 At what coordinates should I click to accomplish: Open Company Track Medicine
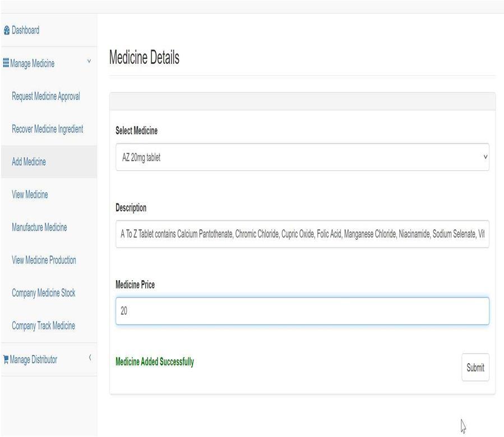click(x=43, y=326)
